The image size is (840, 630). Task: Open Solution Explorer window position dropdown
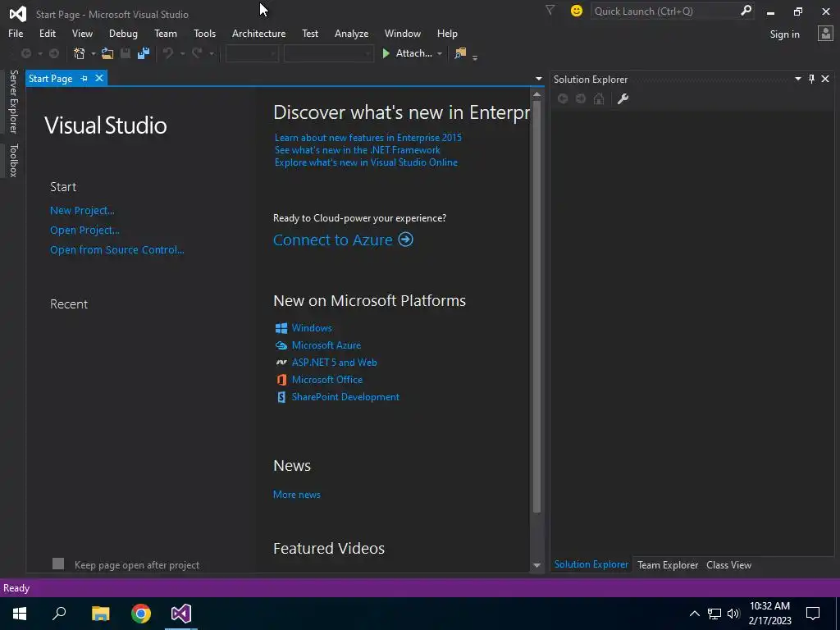pyautogui.click(x=797, y=79)
